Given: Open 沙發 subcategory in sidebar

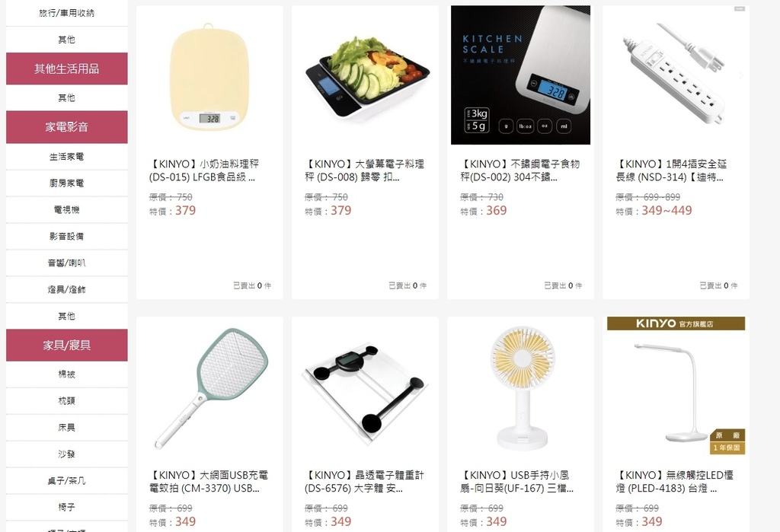Looking at the screenshot, I should pos(67,454).
